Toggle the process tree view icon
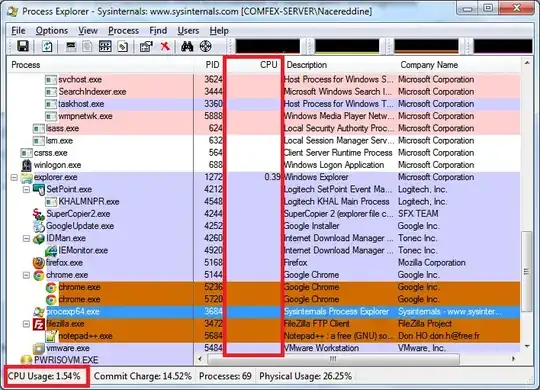The width and height of the screenshot is (540, 390). 87,46
